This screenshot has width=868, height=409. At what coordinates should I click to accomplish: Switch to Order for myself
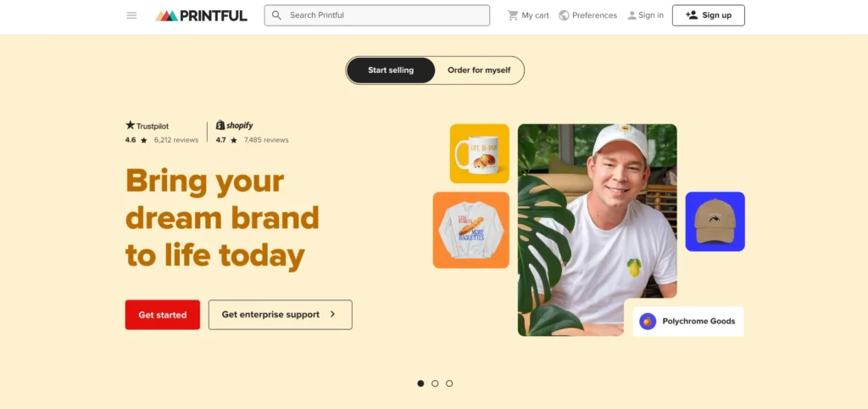[x=479, y=70]
